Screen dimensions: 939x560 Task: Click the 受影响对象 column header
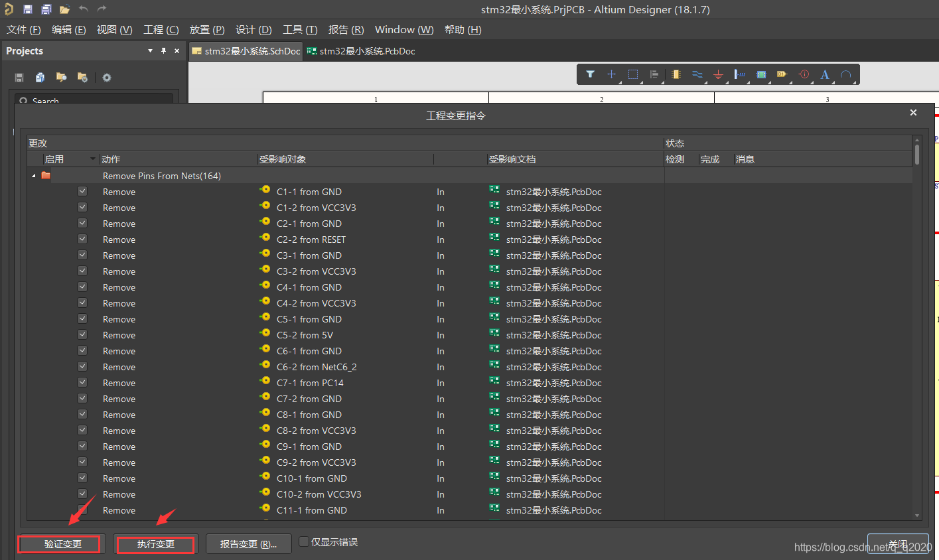click(x=345, y=159)
